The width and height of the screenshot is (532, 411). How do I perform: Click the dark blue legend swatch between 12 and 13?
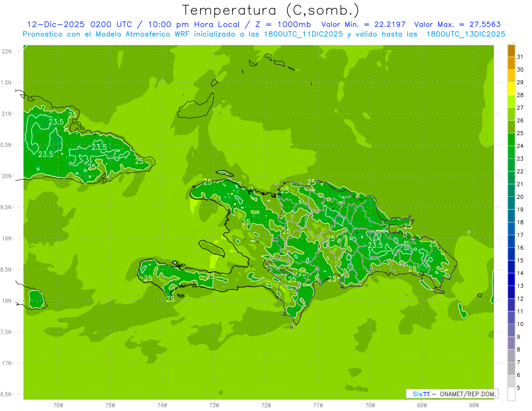pos(511,292)
